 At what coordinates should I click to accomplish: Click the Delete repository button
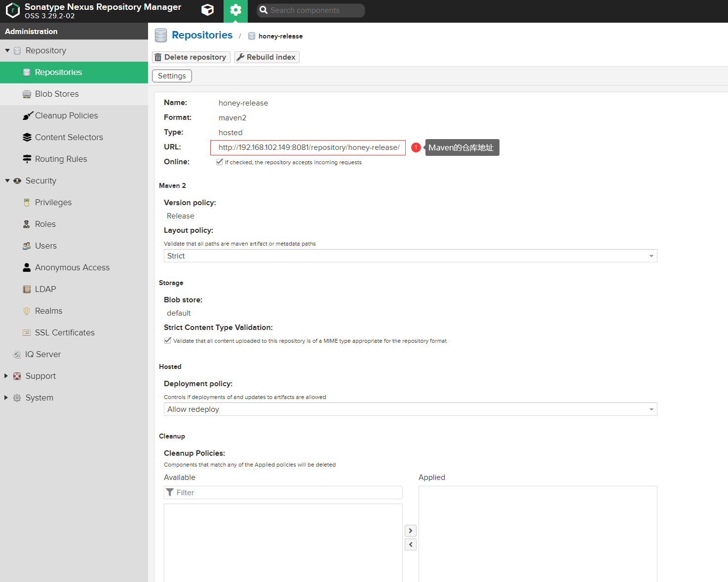click(x=191, y=57)
